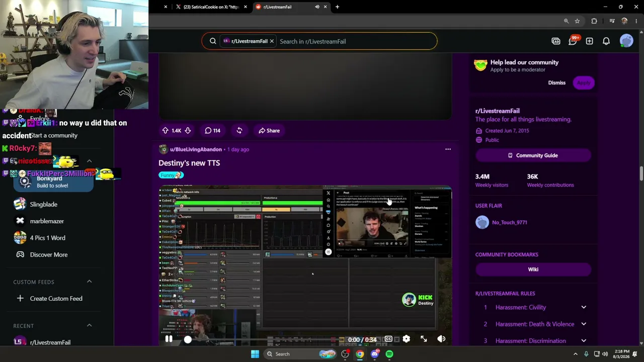Open the Windows Start menu

click(x=255, y=354)
